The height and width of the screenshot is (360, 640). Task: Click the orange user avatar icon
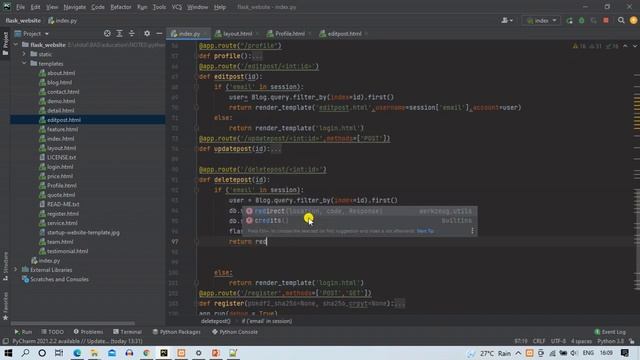point(633,20)
